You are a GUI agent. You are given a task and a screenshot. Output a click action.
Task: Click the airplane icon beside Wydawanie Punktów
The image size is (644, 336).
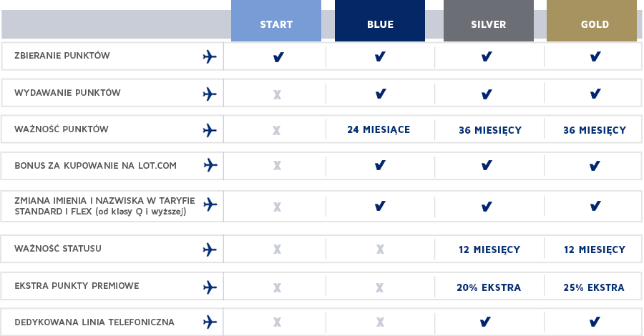coord(210,94)
